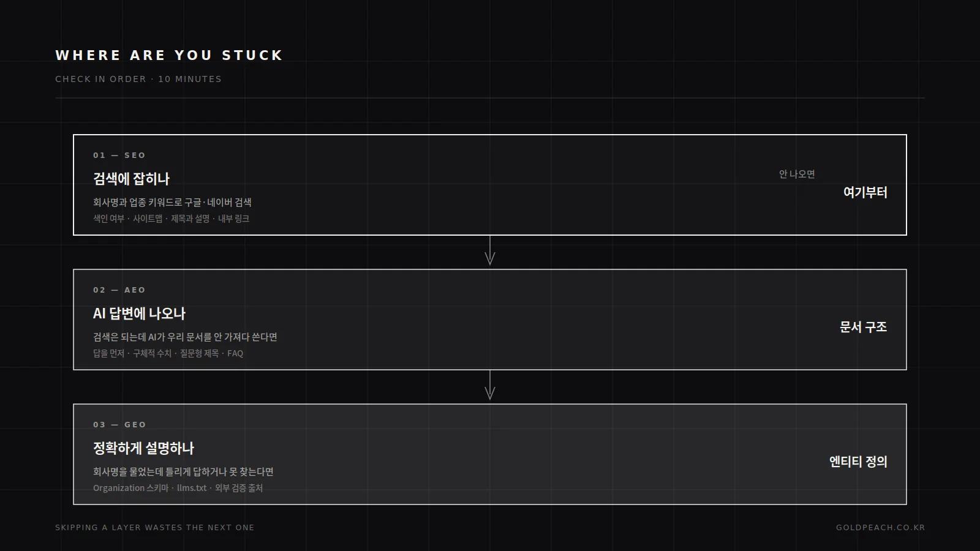Click the 엔티티 정의 label

pyautogui.click(x=858, y=462)
